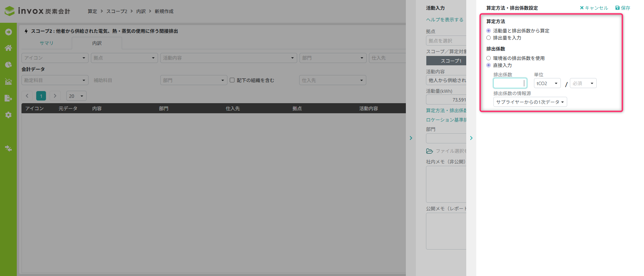Open the 必須 denominator unit dropdown
The width and height of the screenshot is (644, 276).
[583, 83]
